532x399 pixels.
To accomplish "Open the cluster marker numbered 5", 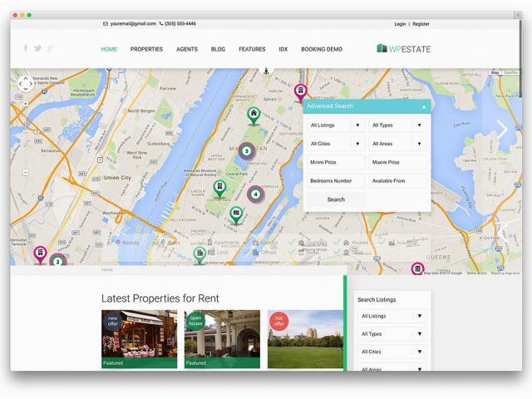I will click(x=247, y=151).
